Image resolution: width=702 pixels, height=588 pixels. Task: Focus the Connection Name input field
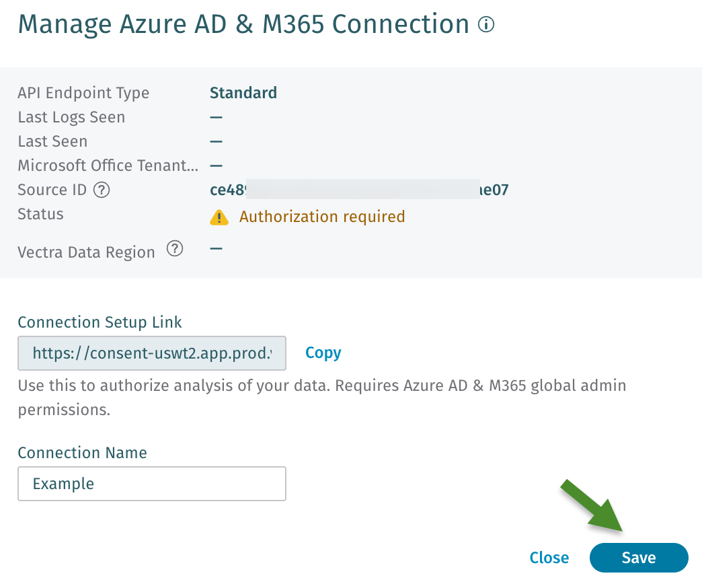click(x=152, y=484)
